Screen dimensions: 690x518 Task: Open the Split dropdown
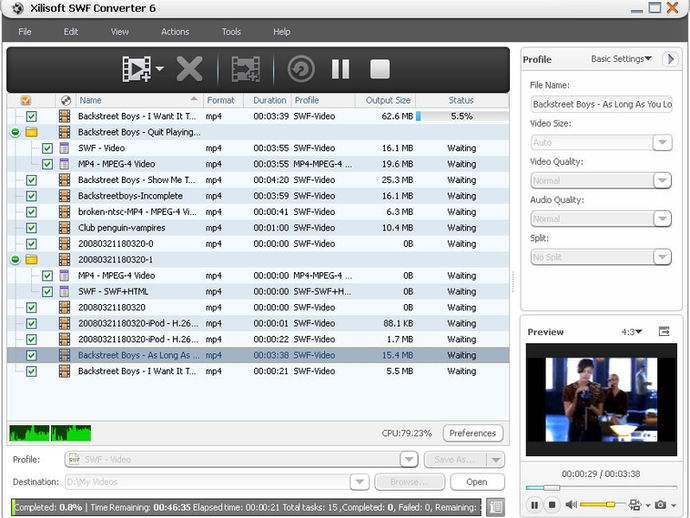pos(662,257)
